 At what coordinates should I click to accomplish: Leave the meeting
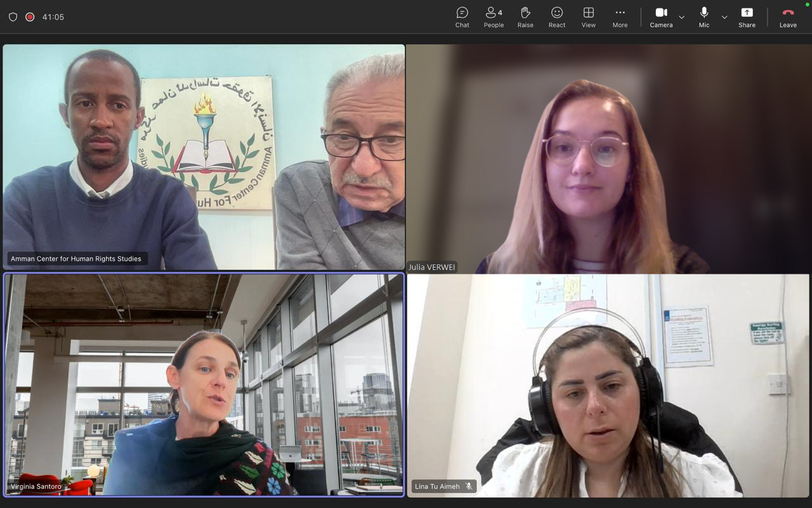pos(788,17)
